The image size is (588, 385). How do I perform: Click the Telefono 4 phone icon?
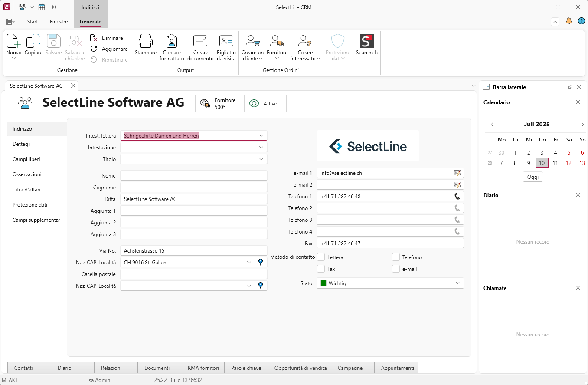(457, 231)
